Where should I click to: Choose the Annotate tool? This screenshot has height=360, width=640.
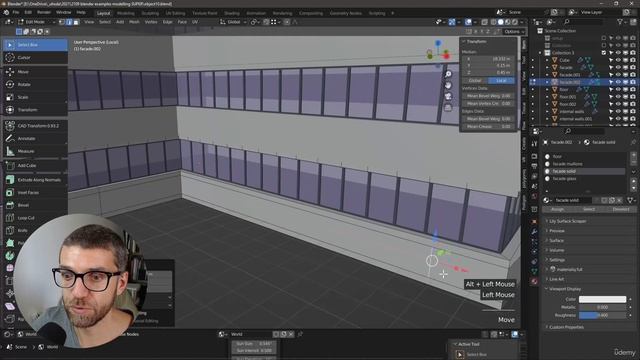click(35, 139)
